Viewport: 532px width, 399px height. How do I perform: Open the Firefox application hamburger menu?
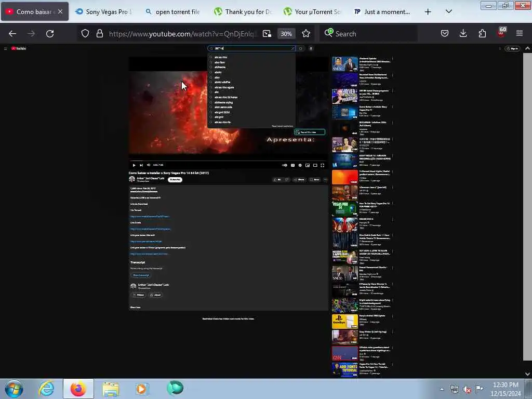click(520, 33)
